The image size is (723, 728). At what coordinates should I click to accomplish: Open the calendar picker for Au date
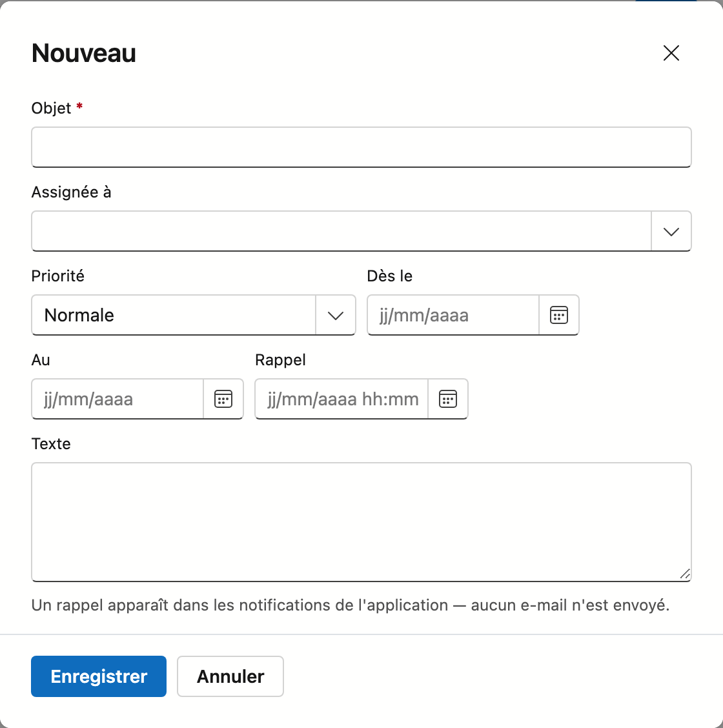[x=223, y=399]
